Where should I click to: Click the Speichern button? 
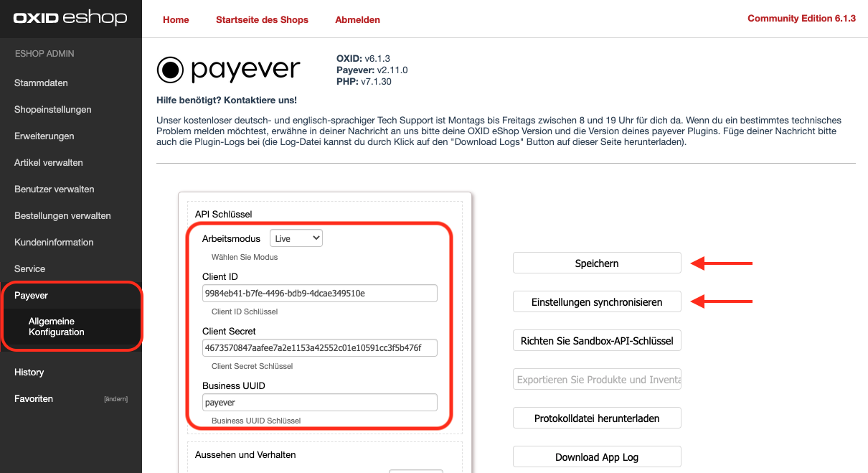tap(597, 263)
